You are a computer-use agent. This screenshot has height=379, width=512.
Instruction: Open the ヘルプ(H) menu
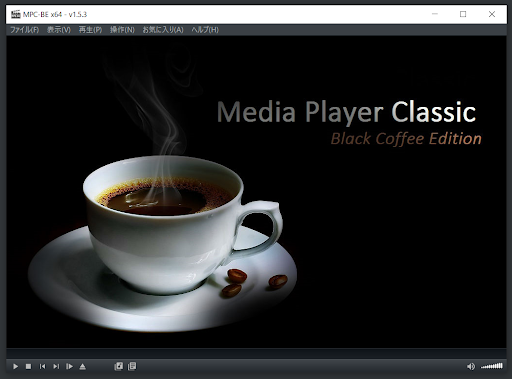tap(205, 30)
